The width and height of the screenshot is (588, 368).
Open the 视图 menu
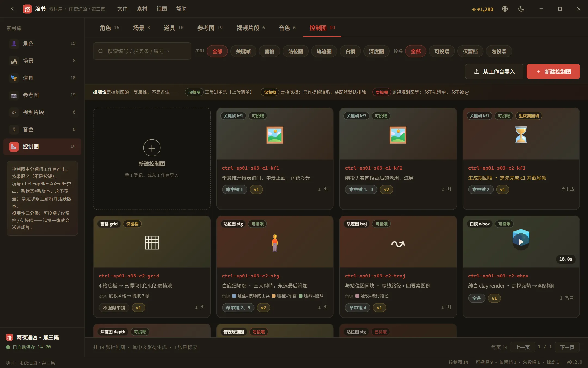point(161,9)
